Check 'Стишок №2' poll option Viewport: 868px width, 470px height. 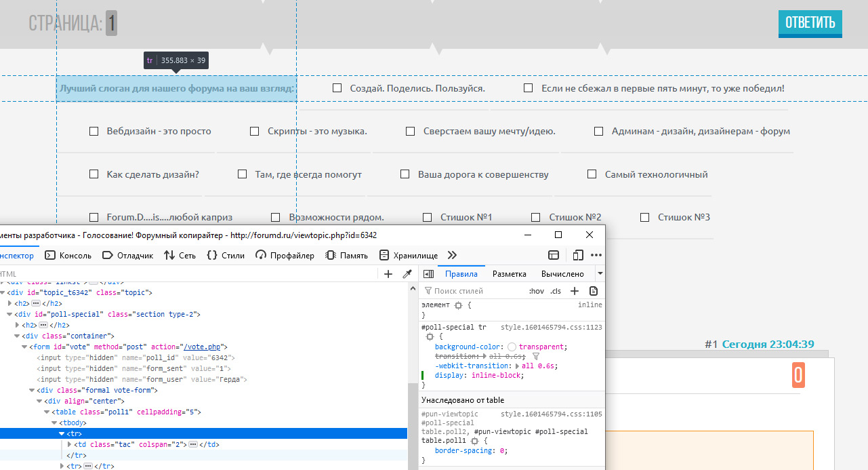(535, 218)
